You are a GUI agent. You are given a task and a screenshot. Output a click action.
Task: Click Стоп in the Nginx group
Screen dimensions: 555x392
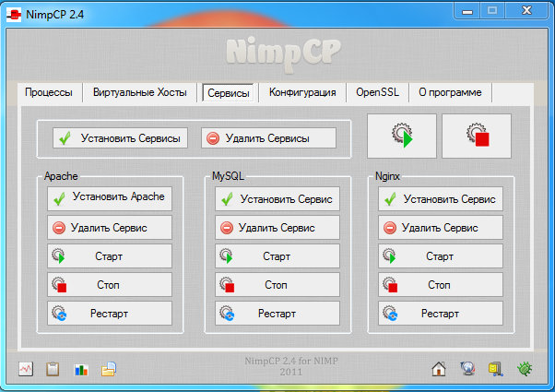[441, 285]
